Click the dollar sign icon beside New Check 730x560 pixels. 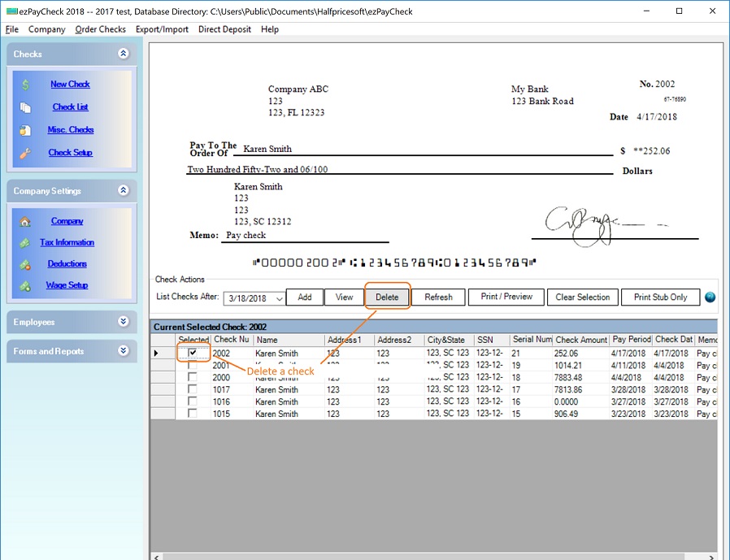coord(25,85)
